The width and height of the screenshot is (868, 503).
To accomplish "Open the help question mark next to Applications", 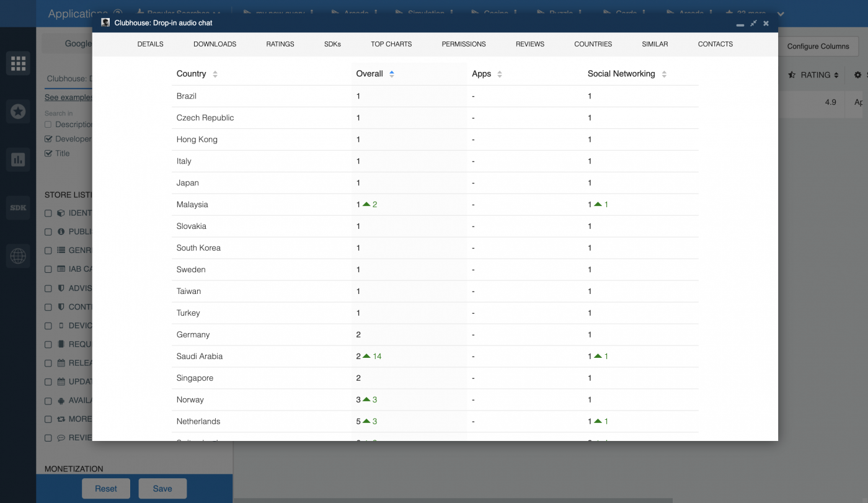I will [118, 12].
